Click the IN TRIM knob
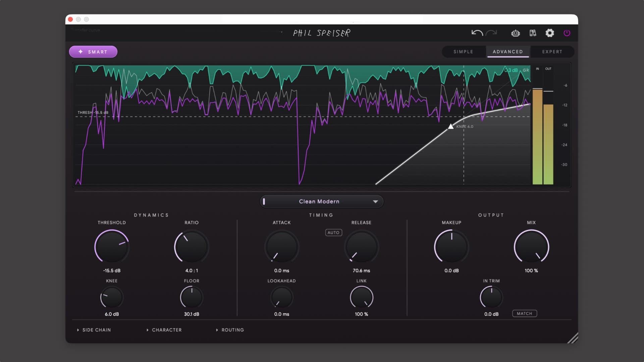644x362 pixels. click(x=491, y=297)
